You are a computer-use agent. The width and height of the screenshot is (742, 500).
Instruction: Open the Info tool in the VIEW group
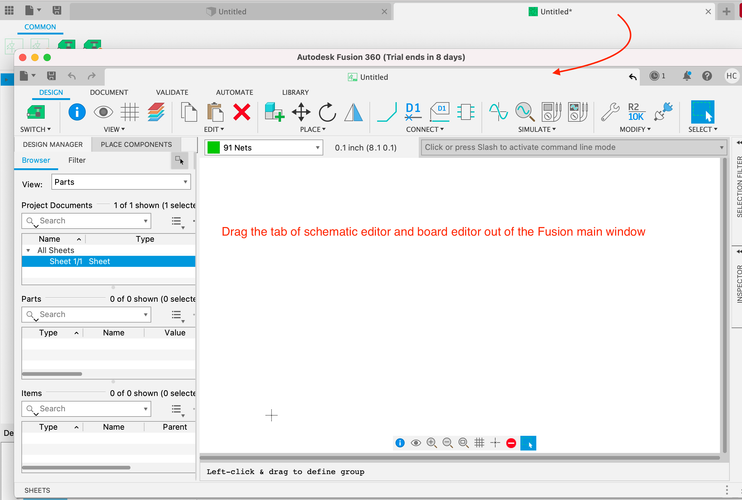(x=77, y=112)
